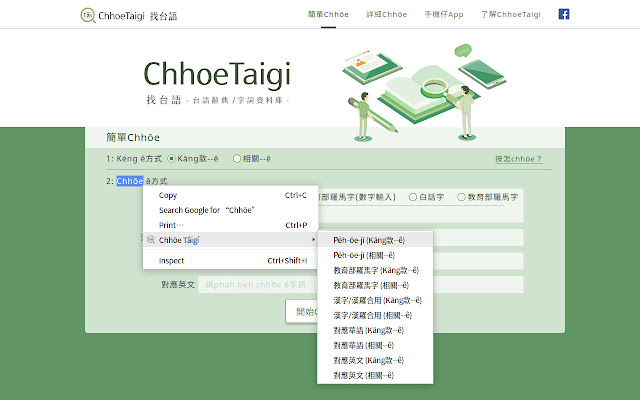
Task: Open the 手機仔App page
Action: 444,15
